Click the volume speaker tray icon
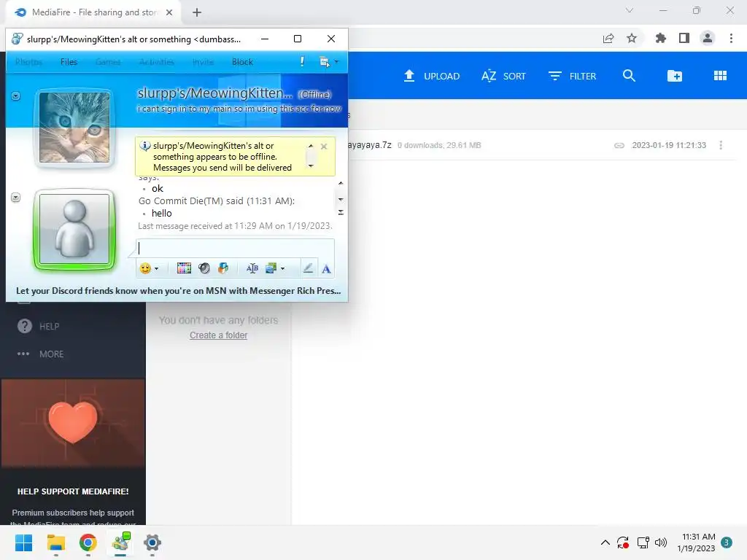This screenshot has width=747, height=560. point(661,542)
